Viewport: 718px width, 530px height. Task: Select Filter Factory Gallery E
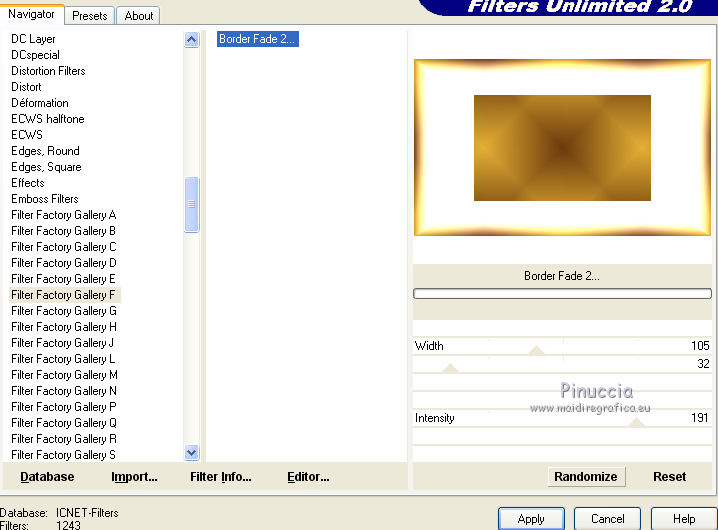coord(63,279)
